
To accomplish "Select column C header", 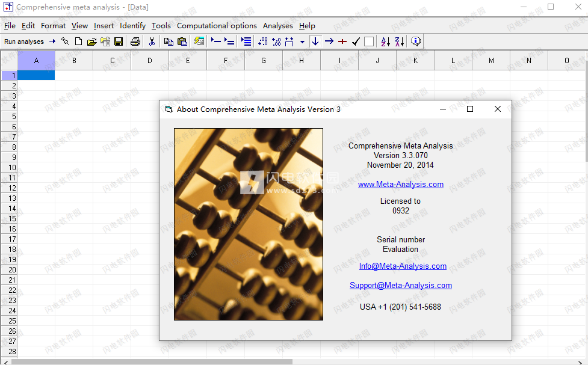I will [112, 60].
